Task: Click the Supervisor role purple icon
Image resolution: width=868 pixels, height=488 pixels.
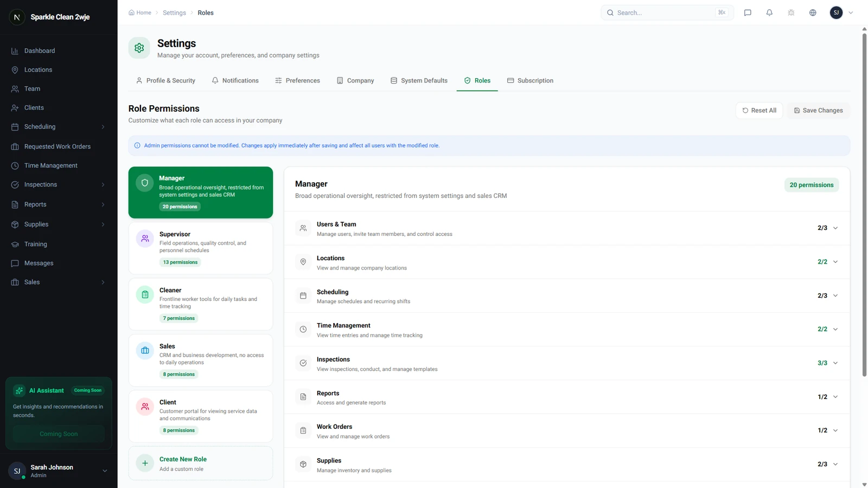Action: (x=145, y=239)
